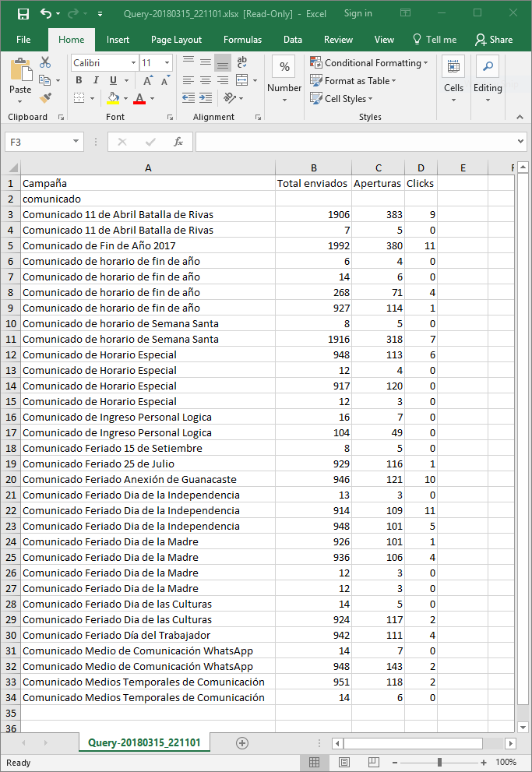Switch to the Insert tab

[x=118, y=40]
